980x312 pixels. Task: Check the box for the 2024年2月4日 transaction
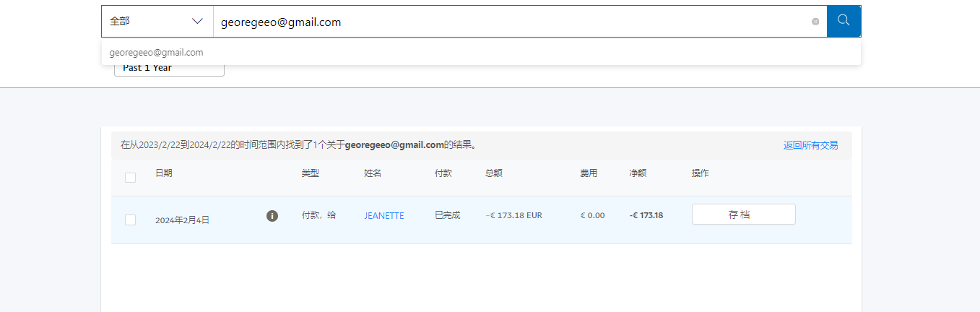point(130,220)
